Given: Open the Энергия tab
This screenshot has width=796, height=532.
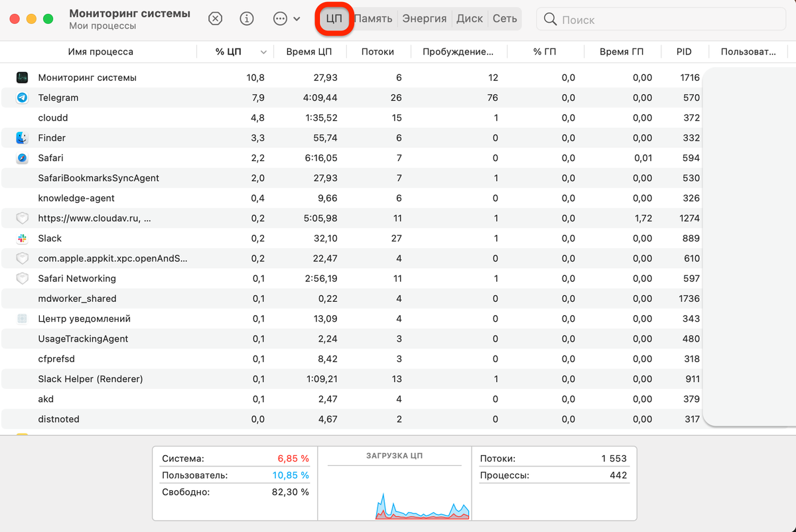Looking at the screenshot, I should click(425, 19).
